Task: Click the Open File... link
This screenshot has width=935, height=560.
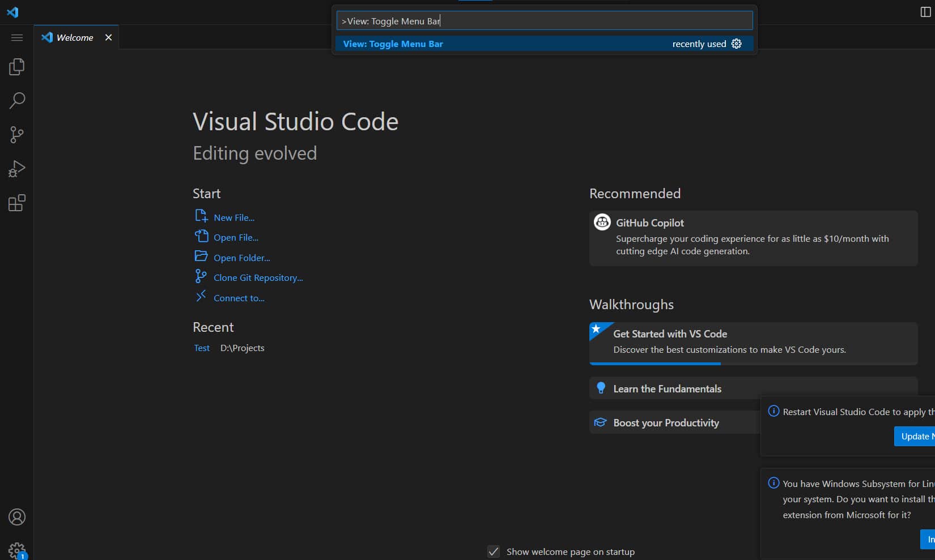Action: click(236, 237)
